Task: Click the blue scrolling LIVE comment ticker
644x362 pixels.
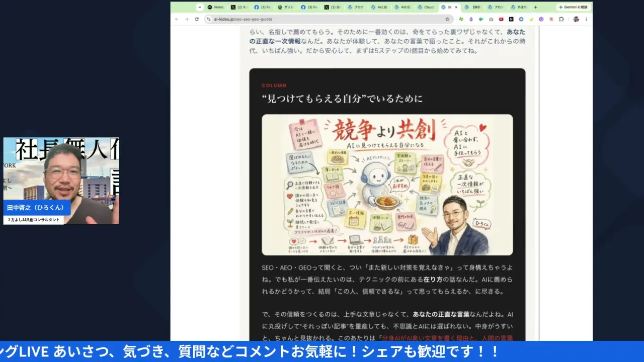Action: 322,351
